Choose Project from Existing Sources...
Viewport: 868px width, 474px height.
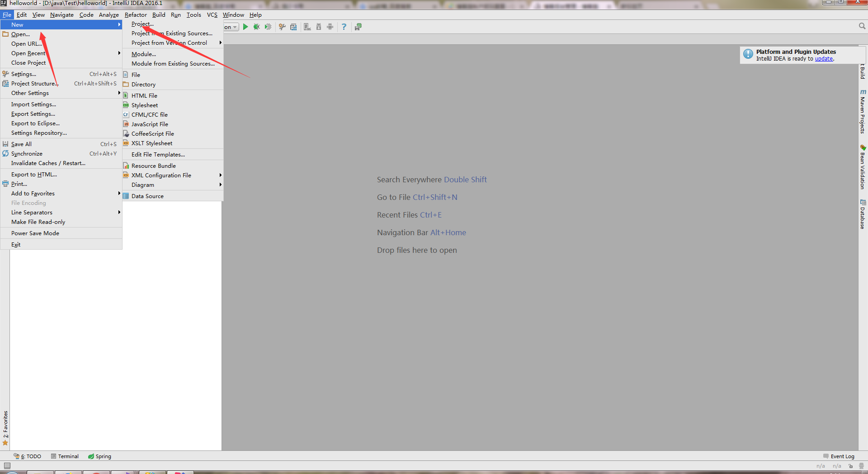pyautogui.click(x=173, y=33)
